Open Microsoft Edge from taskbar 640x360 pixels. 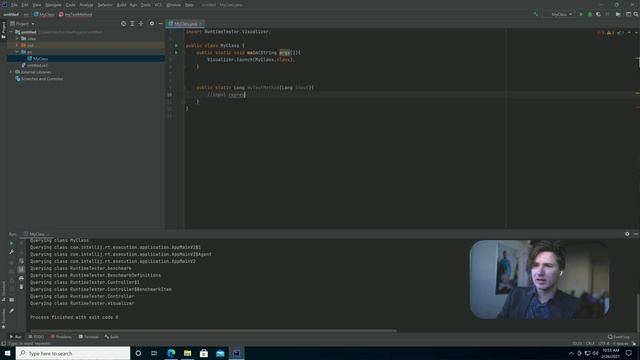pos(171,353)
